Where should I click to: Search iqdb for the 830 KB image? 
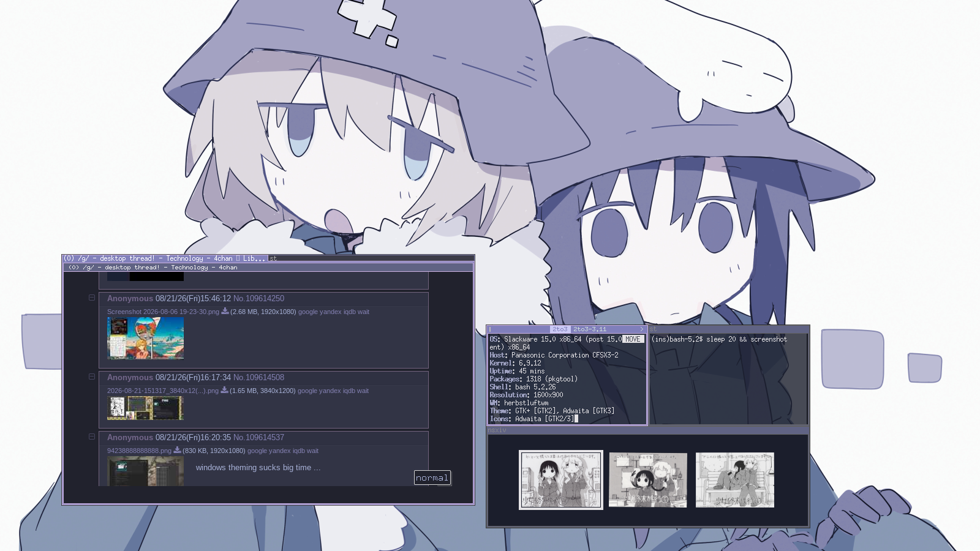[299, 451]
